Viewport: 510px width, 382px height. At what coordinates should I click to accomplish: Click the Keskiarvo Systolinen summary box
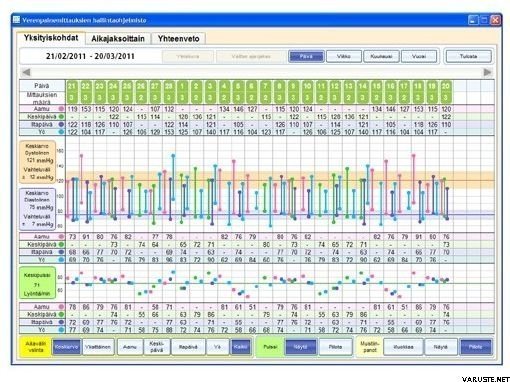pyautogui.click(x=38, y=162)
